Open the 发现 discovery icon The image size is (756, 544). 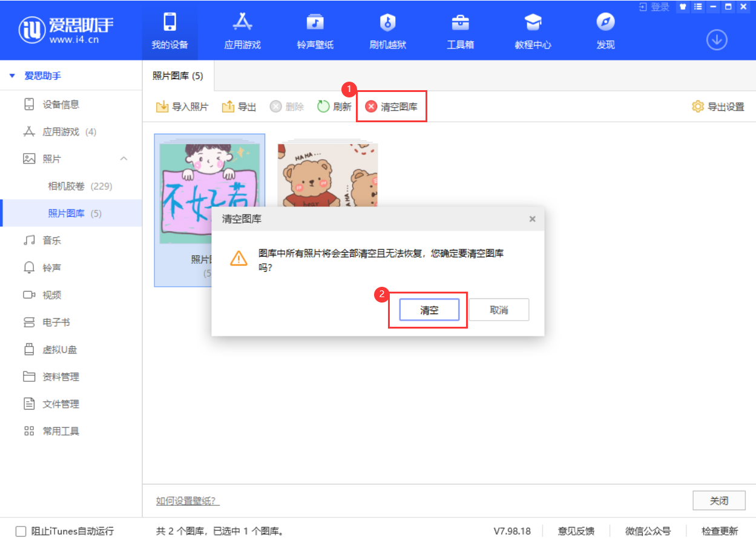coord(605,30)
